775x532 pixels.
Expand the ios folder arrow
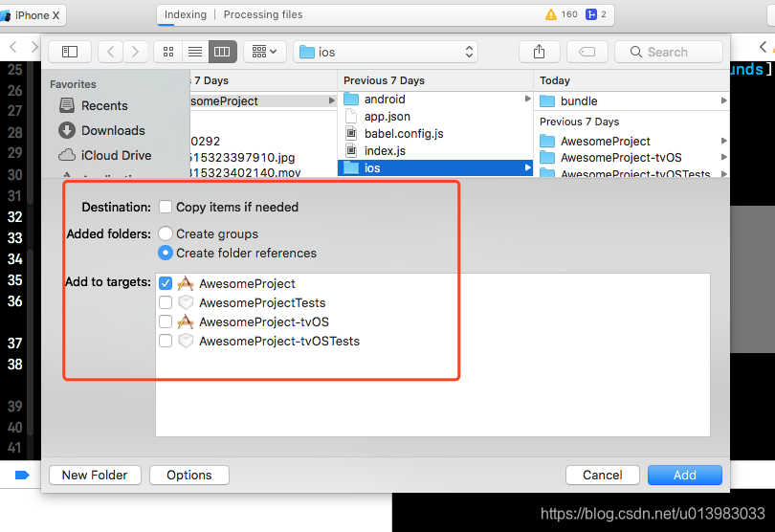click(x=527, y=167)
